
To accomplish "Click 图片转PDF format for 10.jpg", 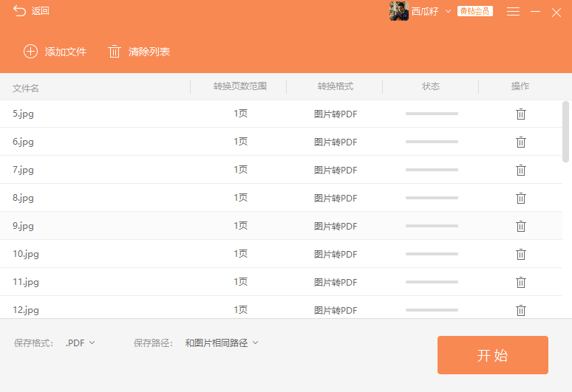I will pyautogui.click(x=336, y=254).
